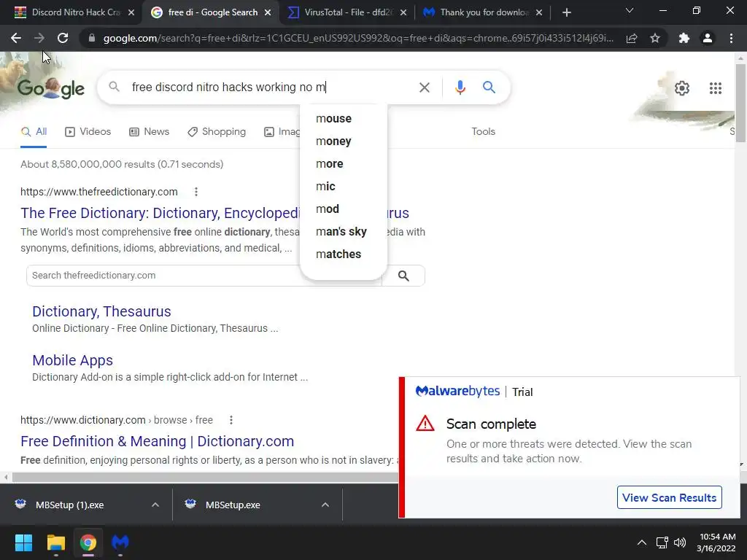Image resolution: width=747 pixels, height=560 pixels.
Task: Select suggestion 'money'
Action: click(x=344, y=141)
